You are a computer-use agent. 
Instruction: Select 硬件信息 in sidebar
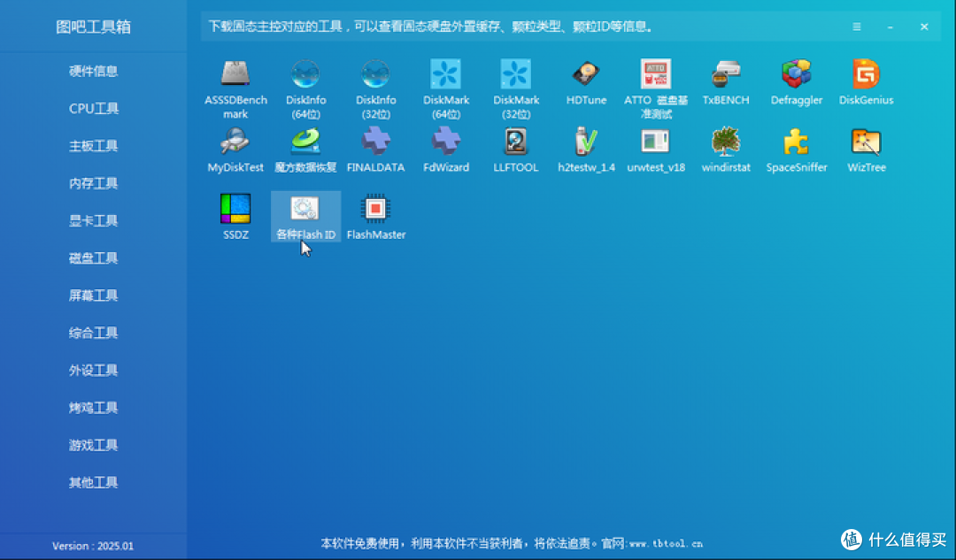[x=93, y=71]
